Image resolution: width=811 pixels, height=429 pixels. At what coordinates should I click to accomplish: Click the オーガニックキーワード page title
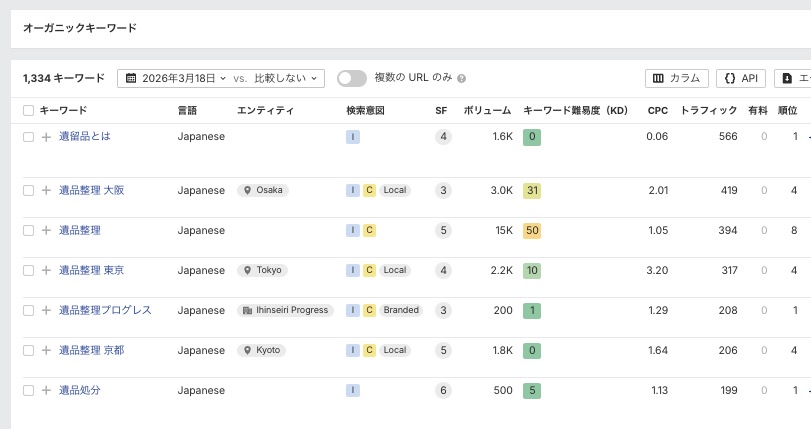[80, 28]
